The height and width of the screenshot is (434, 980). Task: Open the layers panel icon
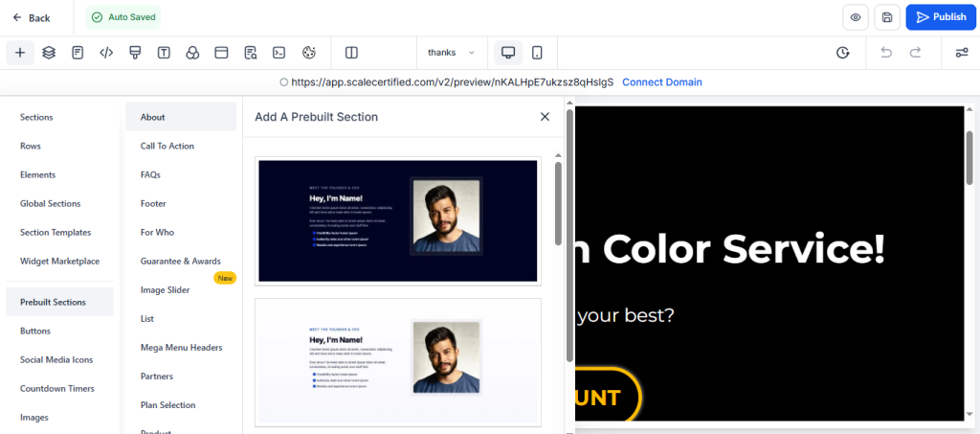point(49,53)
